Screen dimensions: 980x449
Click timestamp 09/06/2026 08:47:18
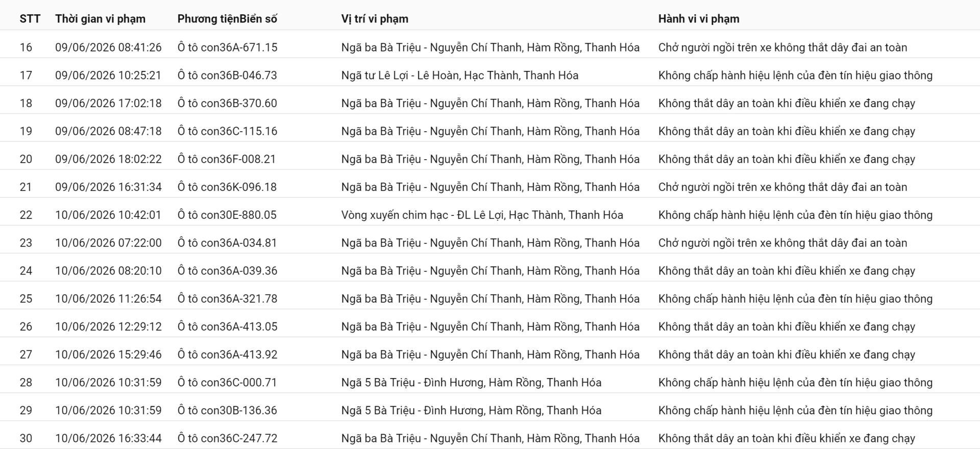(108, 131)
